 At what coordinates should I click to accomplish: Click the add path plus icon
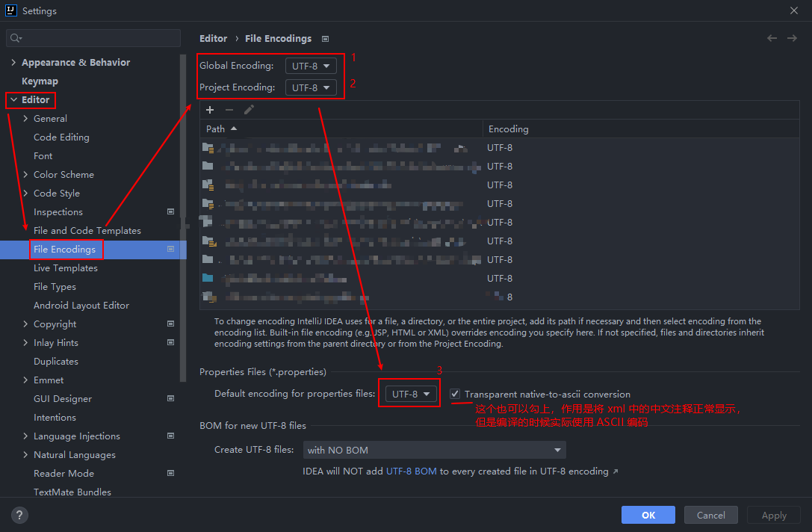point(210,110)
